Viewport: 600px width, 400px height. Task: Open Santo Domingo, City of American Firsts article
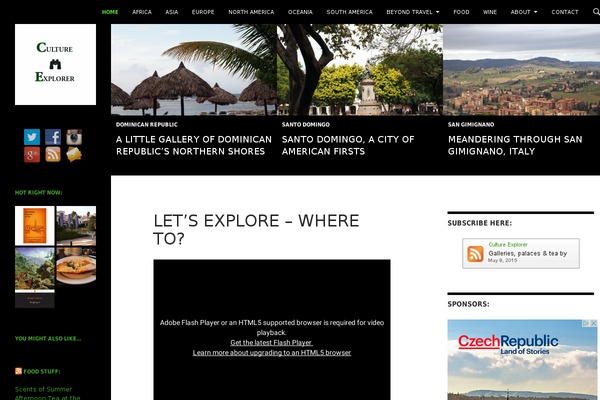(348, 145)
